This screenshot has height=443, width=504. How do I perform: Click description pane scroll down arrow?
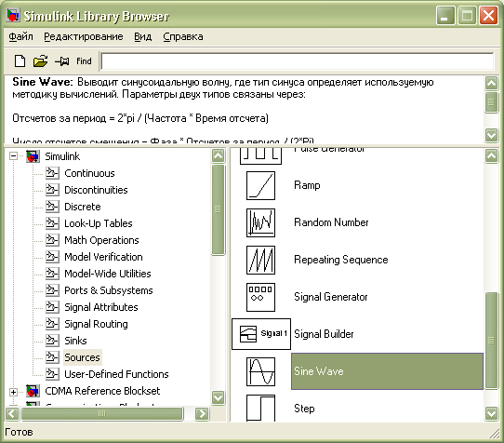492,134
